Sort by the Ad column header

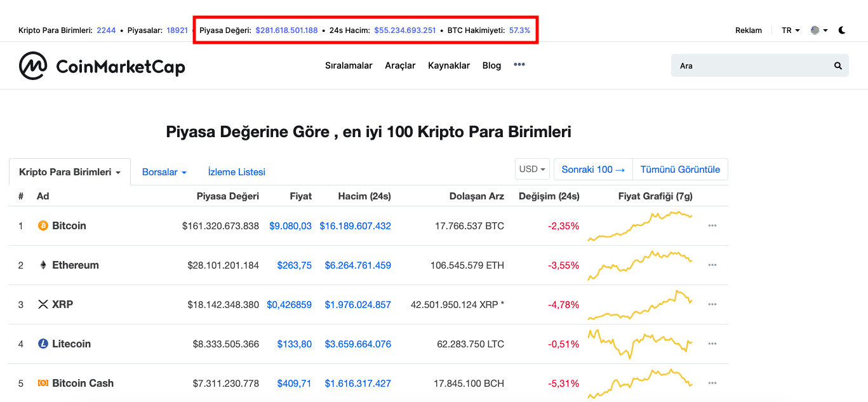pos(43,196)
